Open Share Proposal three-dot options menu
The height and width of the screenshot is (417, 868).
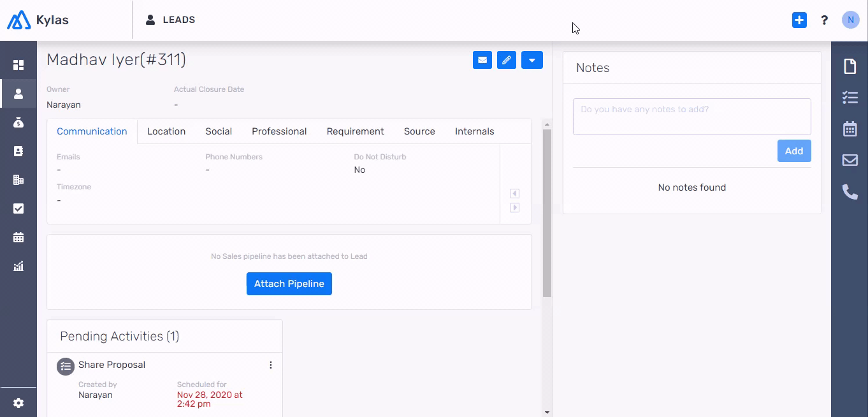[x=271, y=365]
